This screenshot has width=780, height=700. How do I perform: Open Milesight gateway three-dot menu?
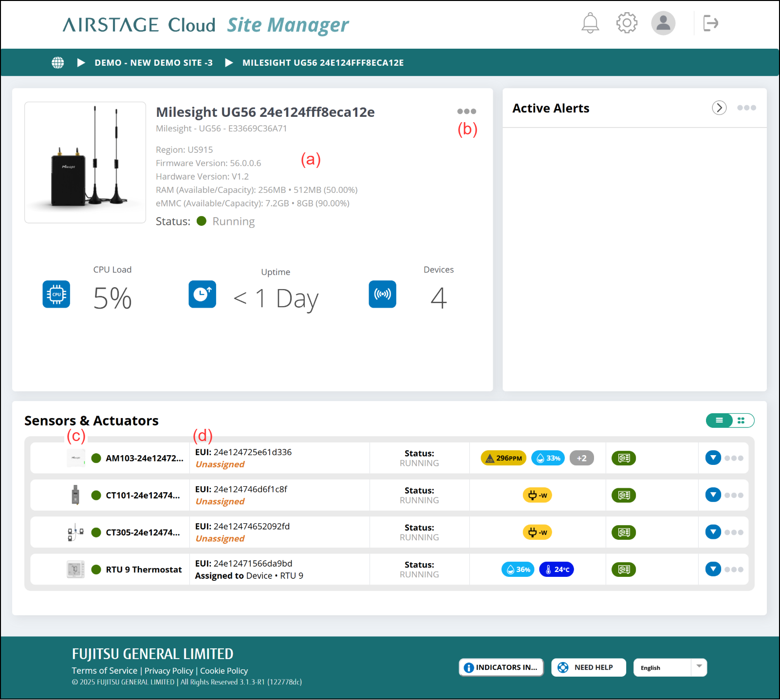click(x=466, y=111)
